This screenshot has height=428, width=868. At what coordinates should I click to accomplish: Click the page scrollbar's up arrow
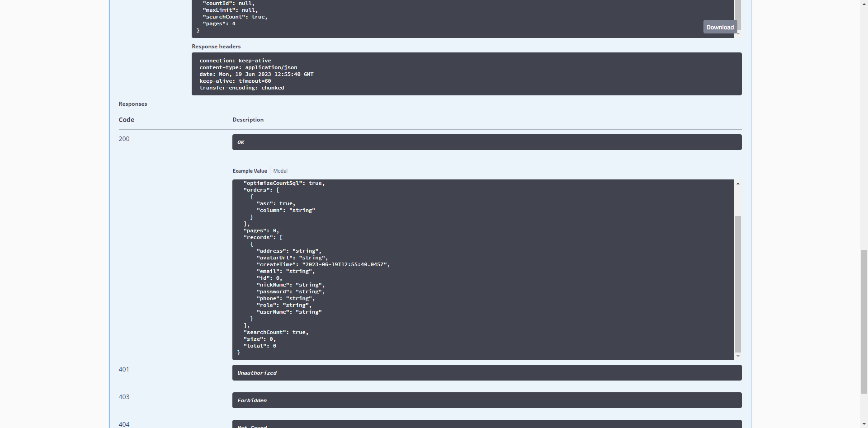pyautogui.click(x=864, y=3)
